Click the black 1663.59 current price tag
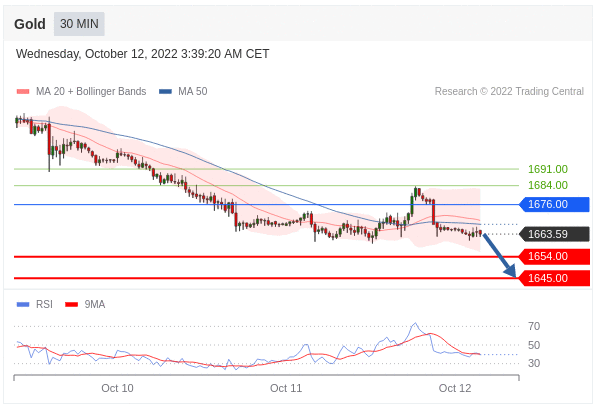Viewport: 597px width, 408px height. [554, 234]
